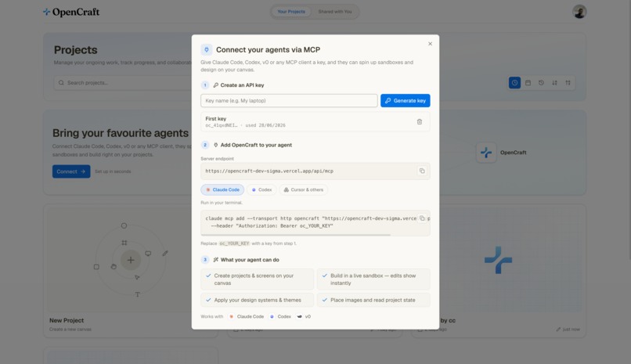
Task: Select the calendar sort icon
Action: click(x=528, y=83)
